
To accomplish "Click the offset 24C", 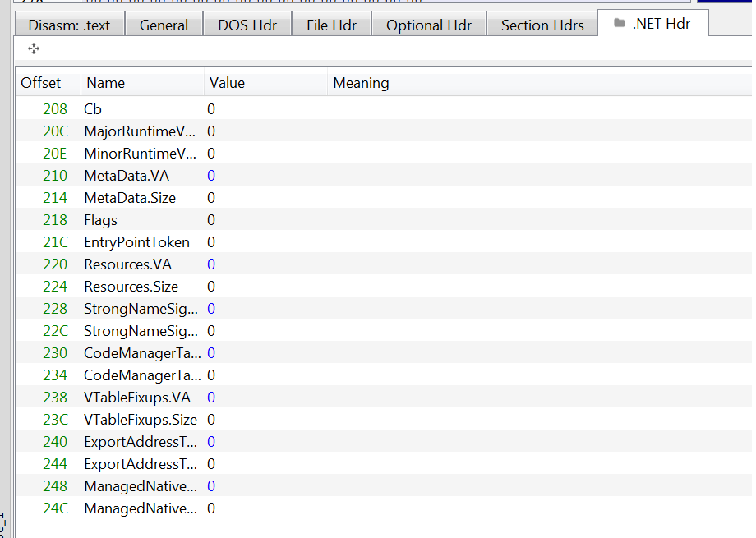I will (x=55, y=508).
